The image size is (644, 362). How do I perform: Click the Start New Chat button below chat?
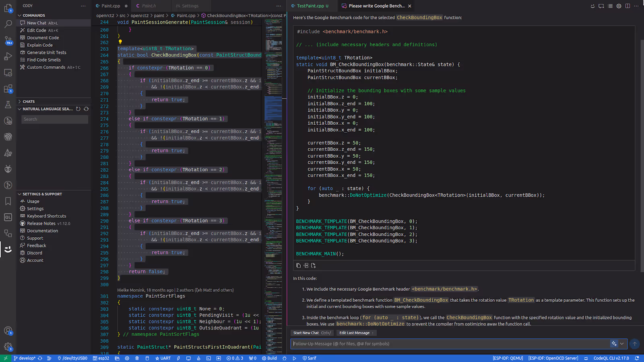pyautogui.click(x=312, y=333)
